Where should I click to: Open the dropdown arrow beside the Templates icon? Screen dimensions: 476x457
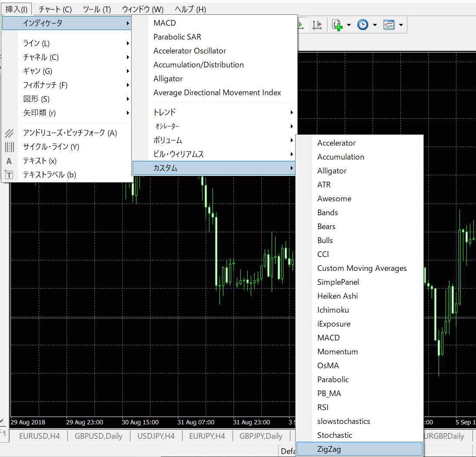point(400,25)
